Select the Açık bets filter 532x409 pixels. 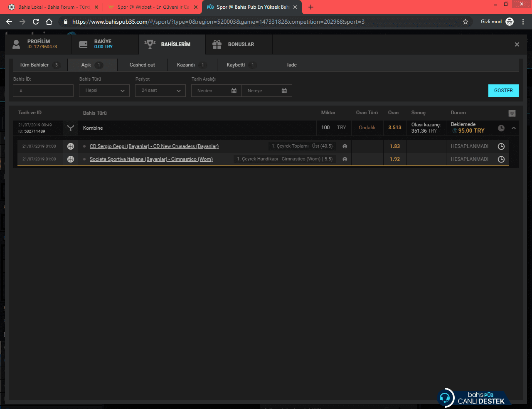(x=92, y=65)
